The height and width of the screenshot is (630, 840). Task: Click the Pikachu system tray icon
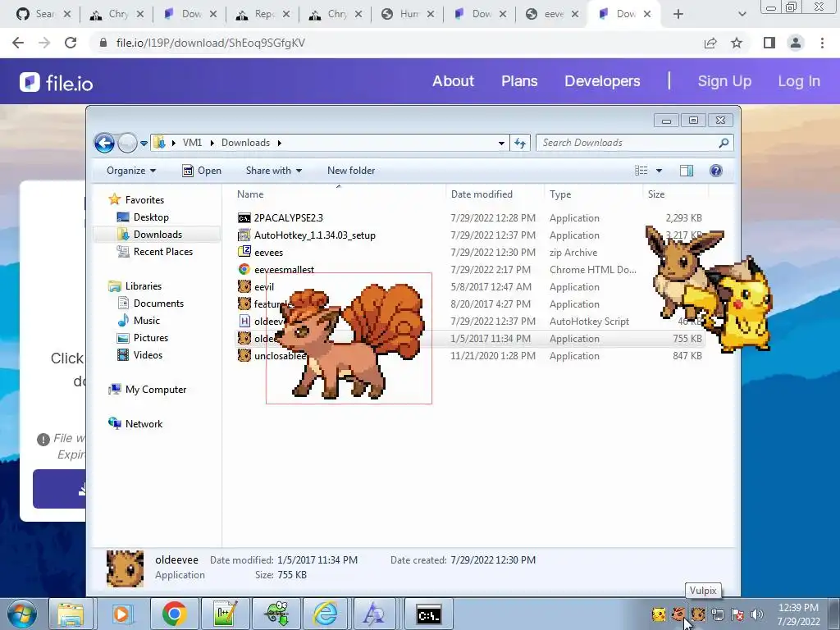pos(659,614)
